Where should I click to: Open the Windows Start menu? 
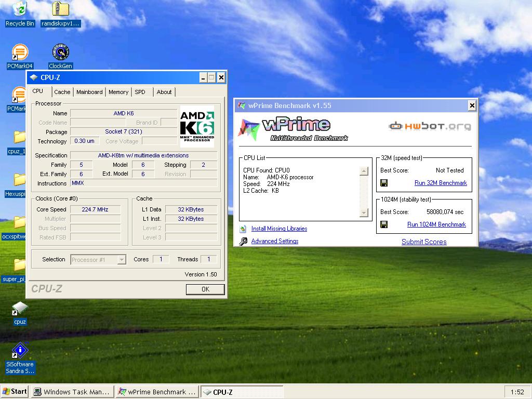pos(15,392)
